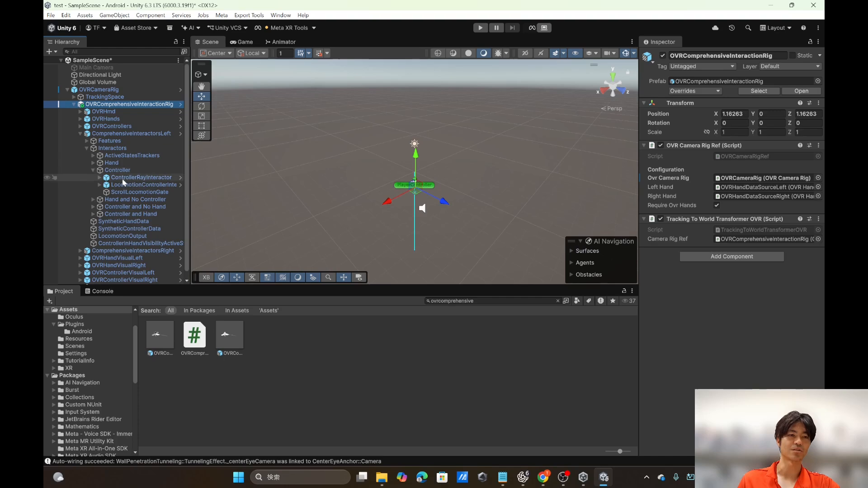Click the Step frame button
The width and height of the screenshot is (868, 488).
tap(512, 28)
